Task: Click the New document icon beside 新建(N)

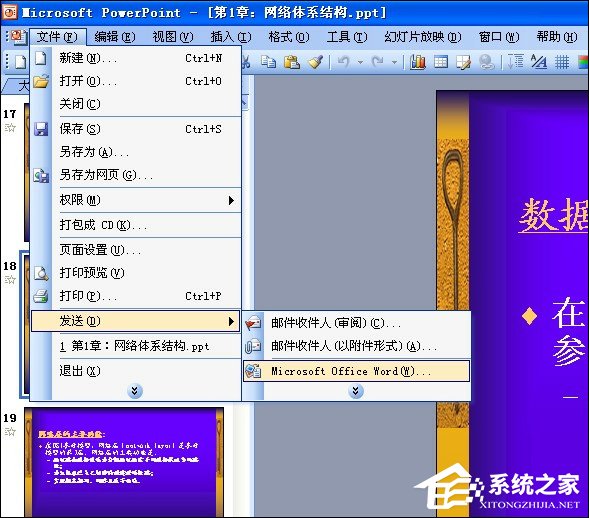Action: click(x=41, y=58)
